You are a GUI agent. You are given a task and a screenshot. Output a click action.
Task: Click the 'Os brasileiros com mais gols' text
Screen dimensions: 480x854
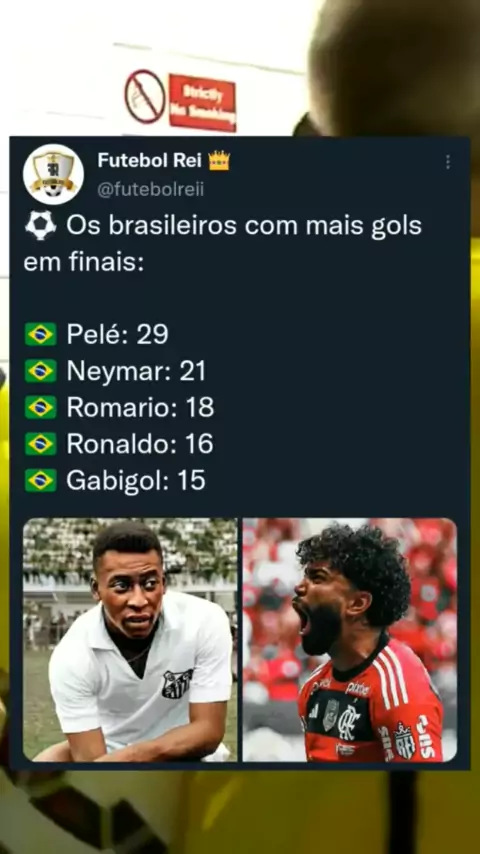244,225
